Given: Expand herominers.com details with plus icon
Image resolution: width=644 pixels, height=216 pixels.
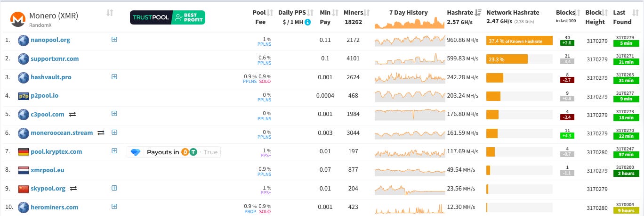Looking at the screenshot, I should (114, 207).
